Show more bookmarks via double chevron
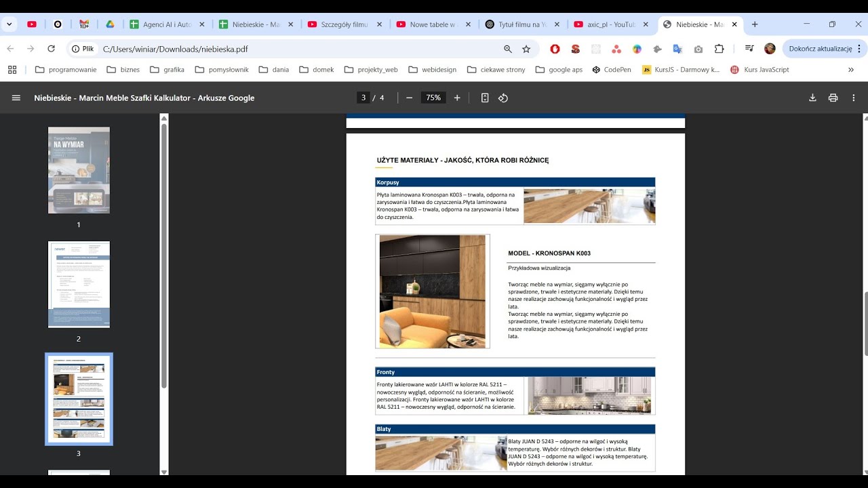868x488 pixels. click(x=851, y=69)
